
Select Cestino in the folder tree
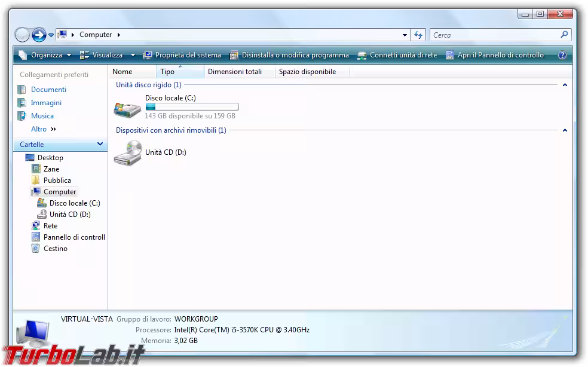click(x=56, y=249)
